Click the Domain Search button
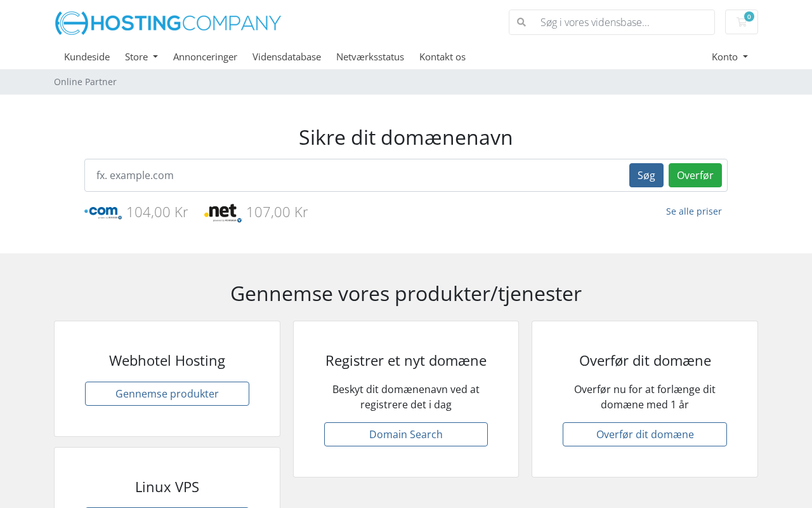 tap(406, 434)
